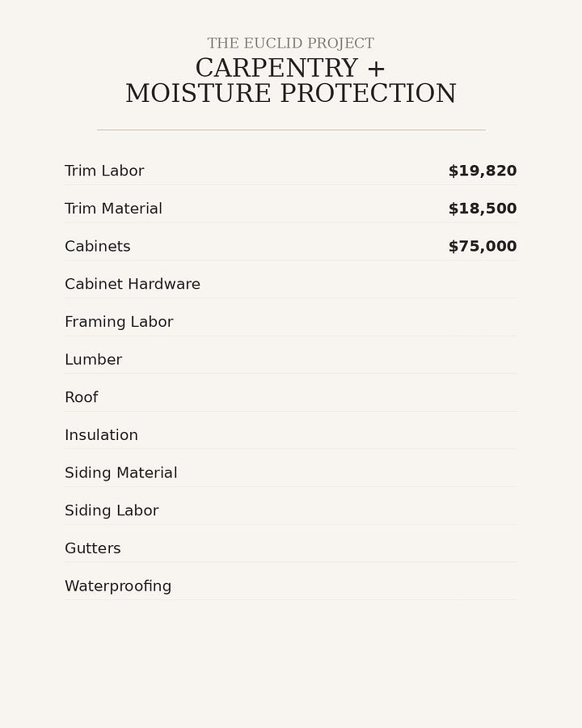Click the Lumber line item

tap(291, 359)
